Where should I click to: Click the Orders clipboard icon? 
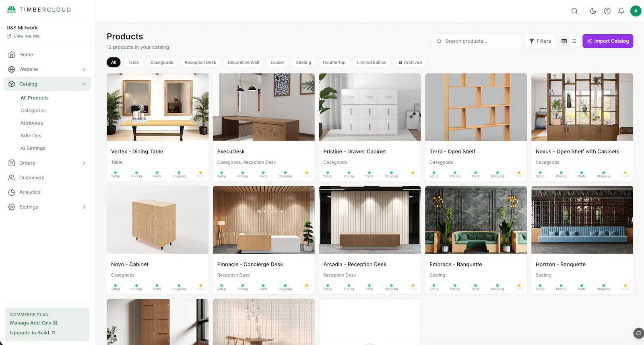tap(12, 163)
